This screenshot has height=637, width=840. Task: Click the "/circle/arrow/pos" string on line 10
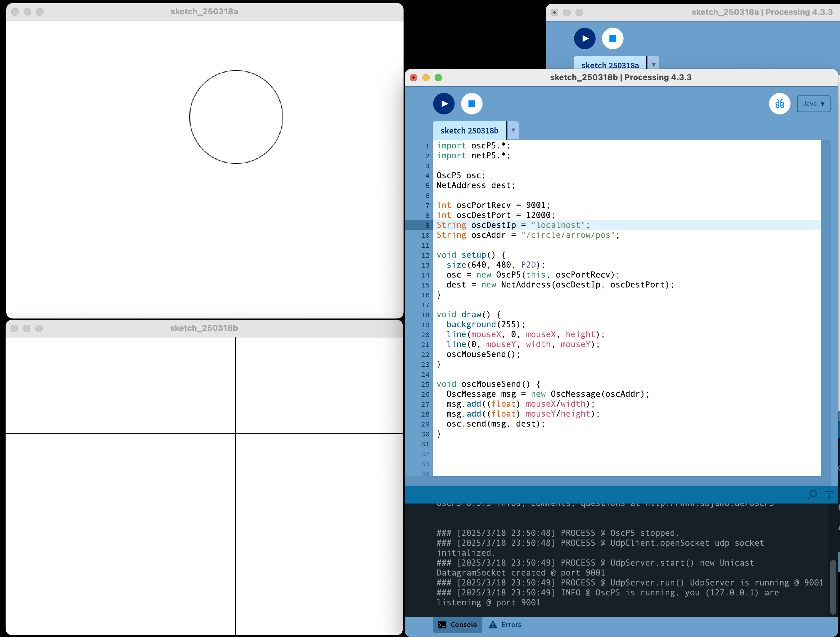[x=568, y=235]
